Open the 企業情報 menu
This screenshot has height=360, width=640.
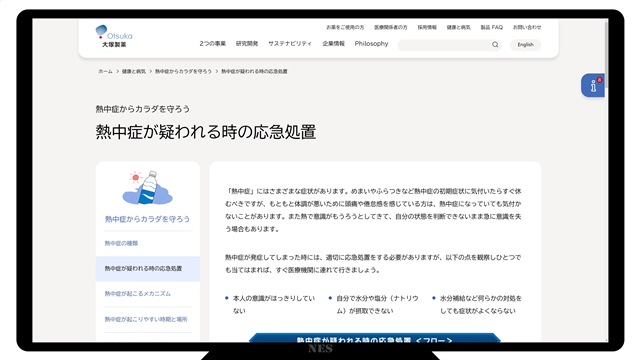coord(333,44)
